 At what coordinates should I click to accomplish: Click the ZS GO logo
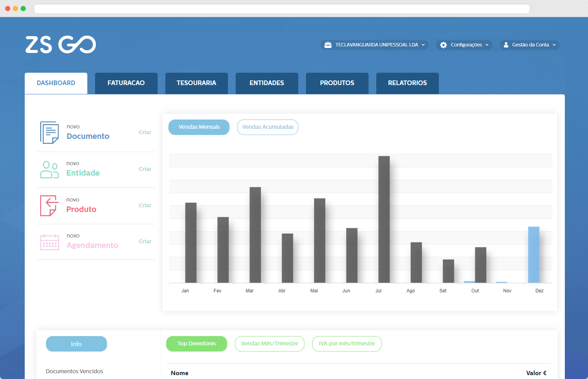tap(61, 44)
